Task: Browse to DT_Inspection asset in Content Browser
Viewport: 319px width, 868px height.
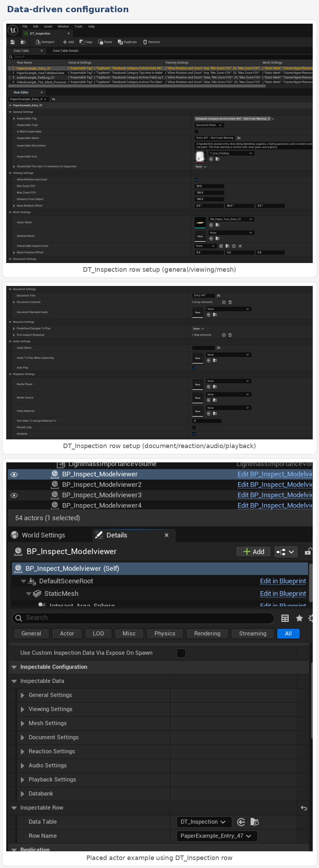Action: (x=255, y=822)
